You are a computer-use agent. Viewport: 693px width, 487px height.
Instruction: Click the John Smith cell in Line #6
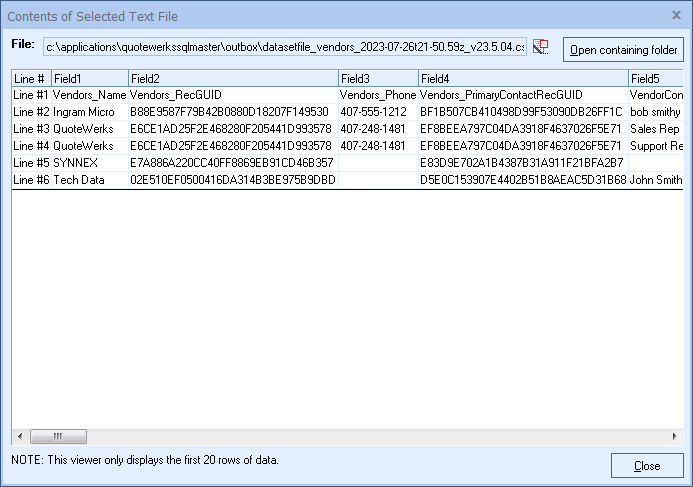click(656, 179)
